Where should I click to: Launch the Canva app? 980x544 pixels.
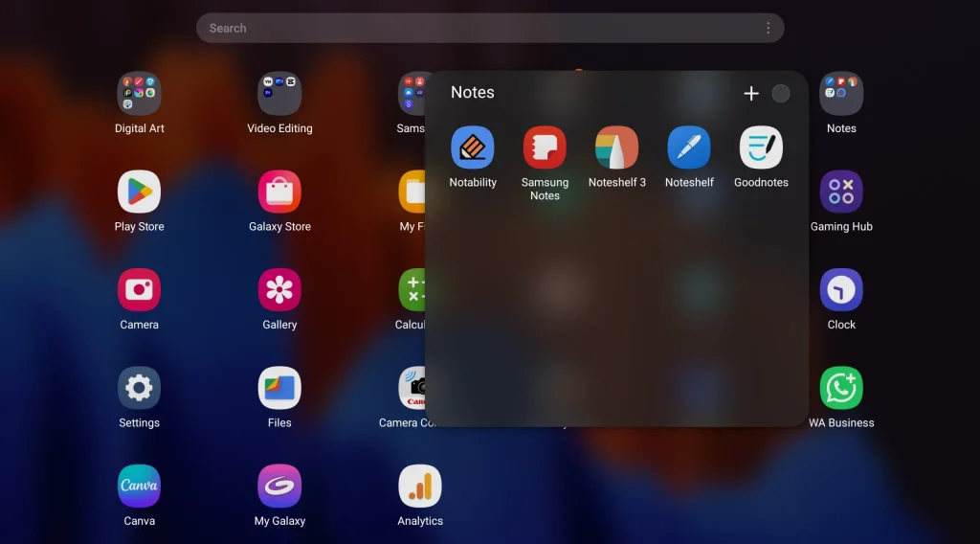(x=139, y=487)
